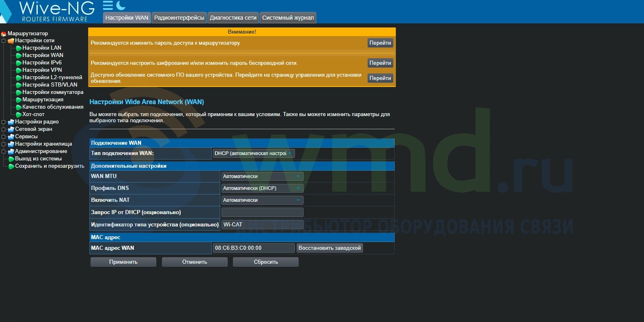The width and height of the screenshot is (644, 322).
Task: Open the Профиль DNS dropdown
Action: coord(262,188)
